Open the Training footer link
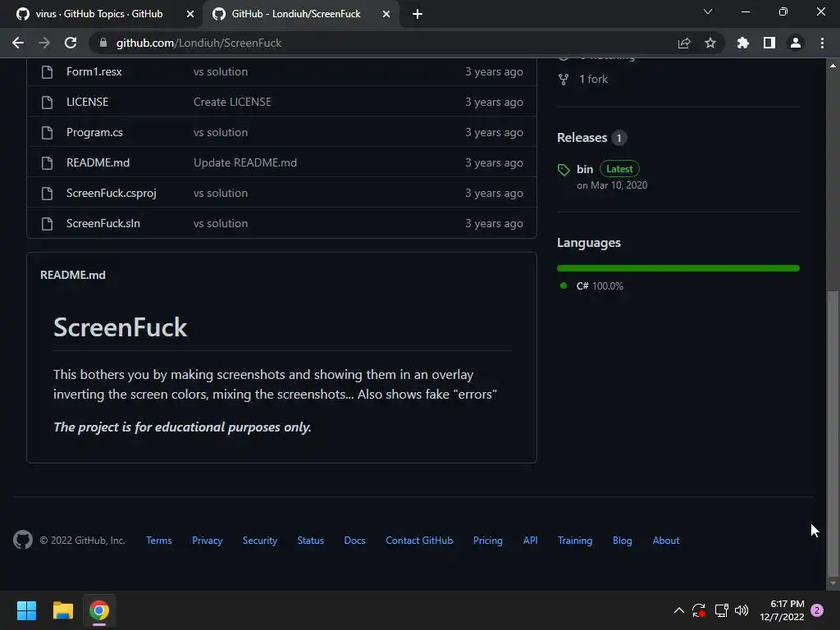The width and height of the screenshot is (840, 630). [x=575, y=541]
